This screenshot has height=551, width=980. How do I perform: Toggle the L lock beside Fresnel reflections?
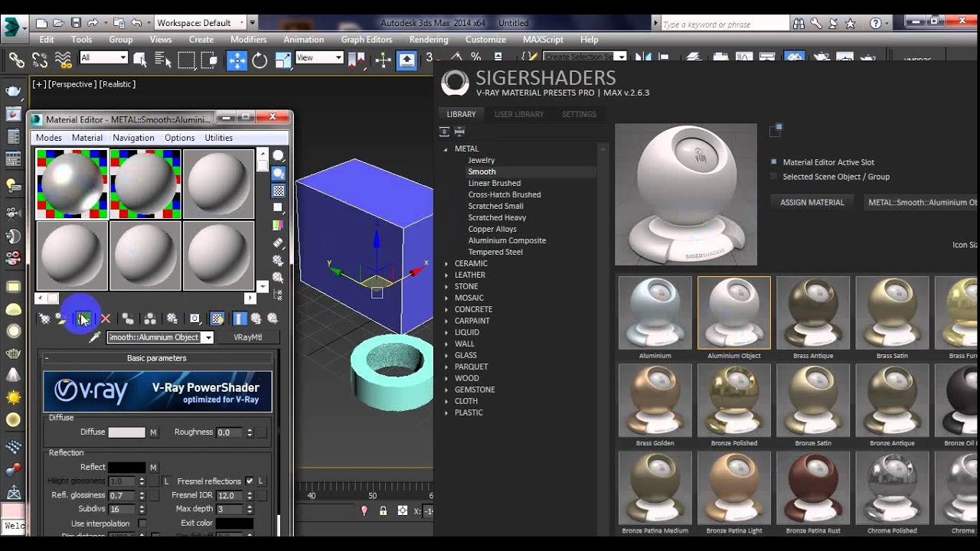tap(261, 481)
